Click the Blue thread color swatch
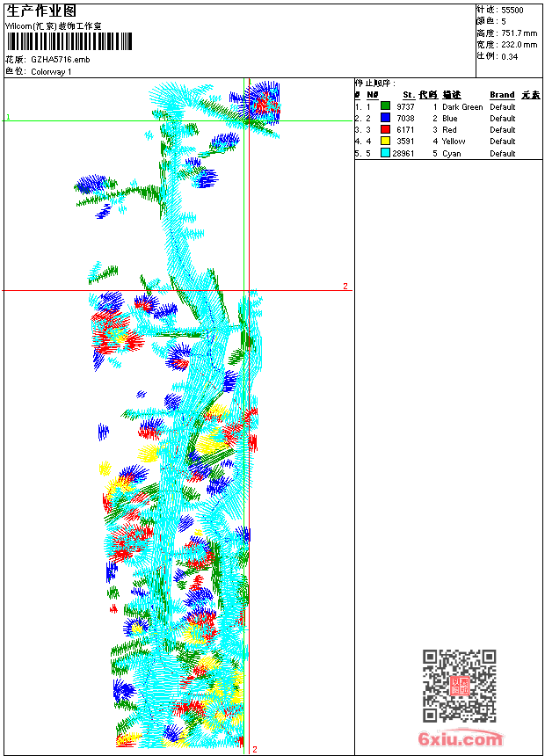 point(385,118)
